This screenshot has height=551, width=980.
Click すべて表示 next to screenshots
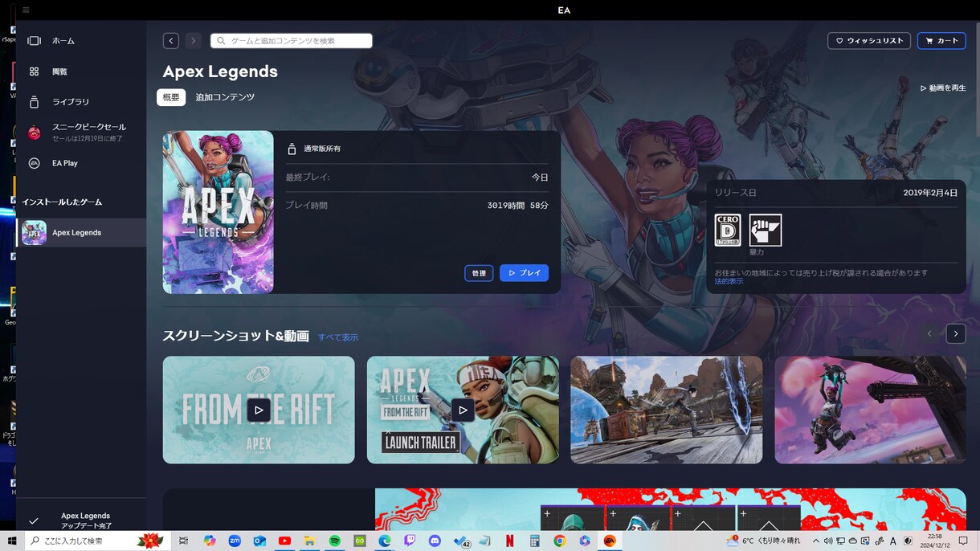coord(338,337)
